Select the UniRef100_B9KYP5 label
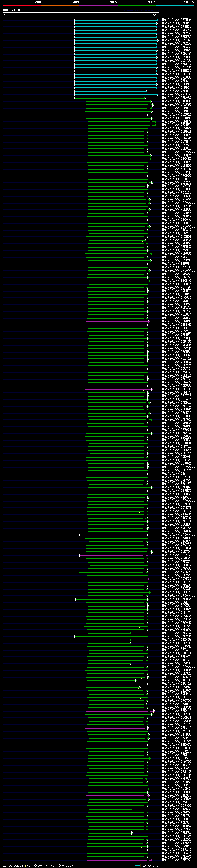The image size is (197, 868). [177, 481]
